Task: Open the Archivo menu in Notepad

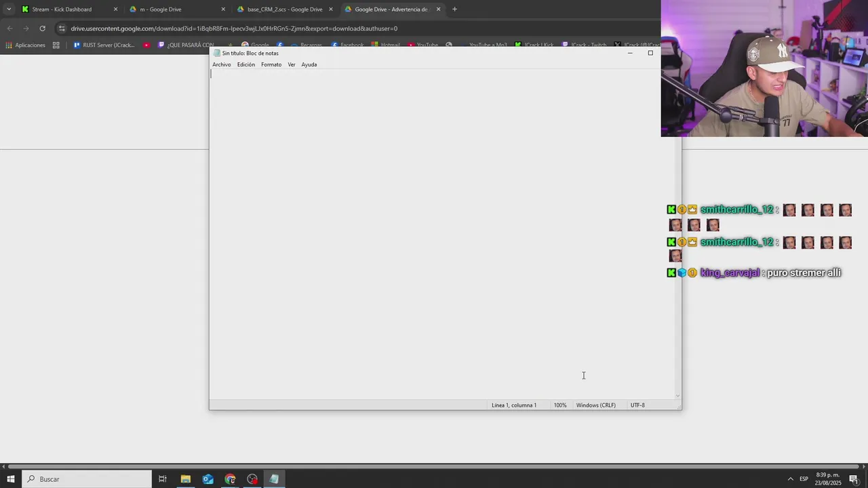Action: [221, 64]
